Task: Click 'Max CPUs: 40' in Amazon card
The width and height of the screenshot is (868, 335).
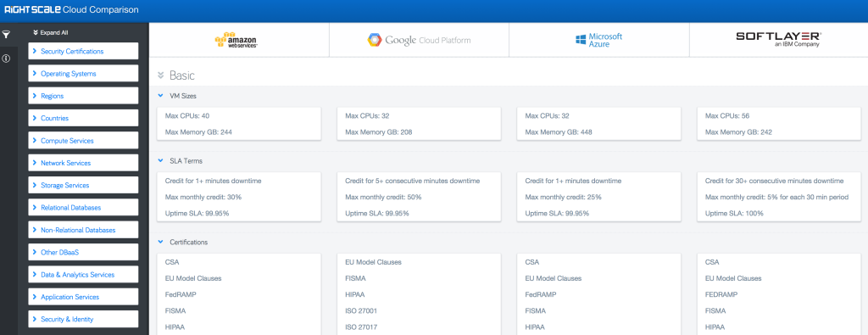Action: [187, 115]
